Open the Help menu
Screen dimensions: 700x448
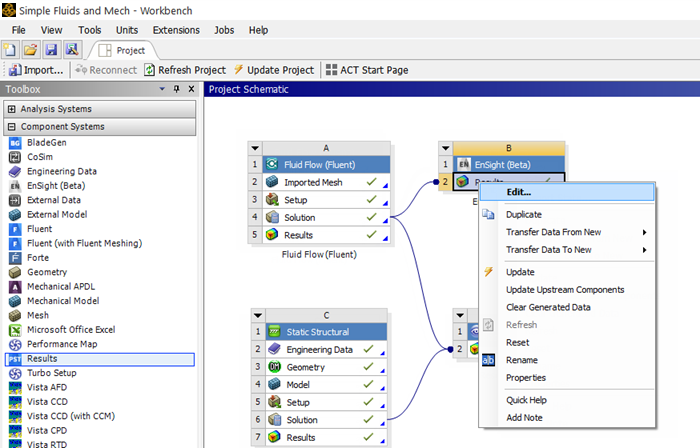coord(258,30)
